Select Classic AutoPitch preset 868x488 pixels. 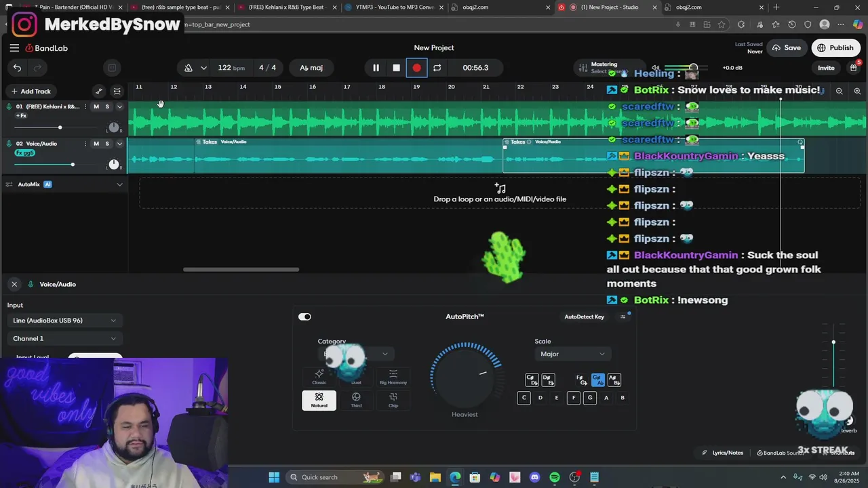(x=319, y=377)
